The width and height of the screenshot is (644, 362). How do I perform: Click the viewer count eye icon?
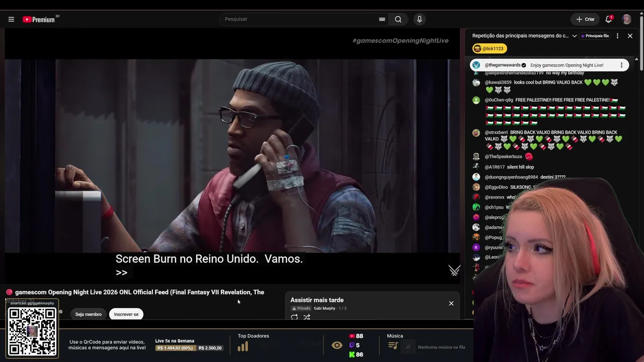[x=337, y=345]
